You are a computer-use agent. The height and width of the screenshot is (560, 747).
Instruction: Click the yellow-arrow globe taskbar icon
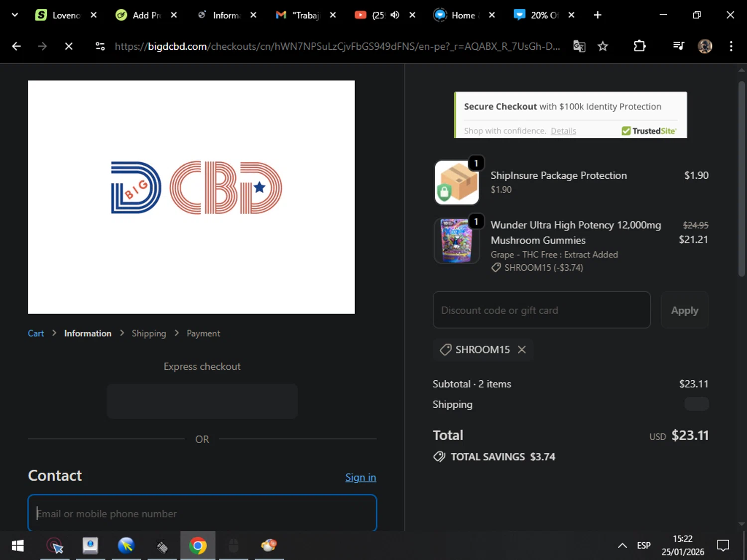pyautogui.click(x=126, y=546)
